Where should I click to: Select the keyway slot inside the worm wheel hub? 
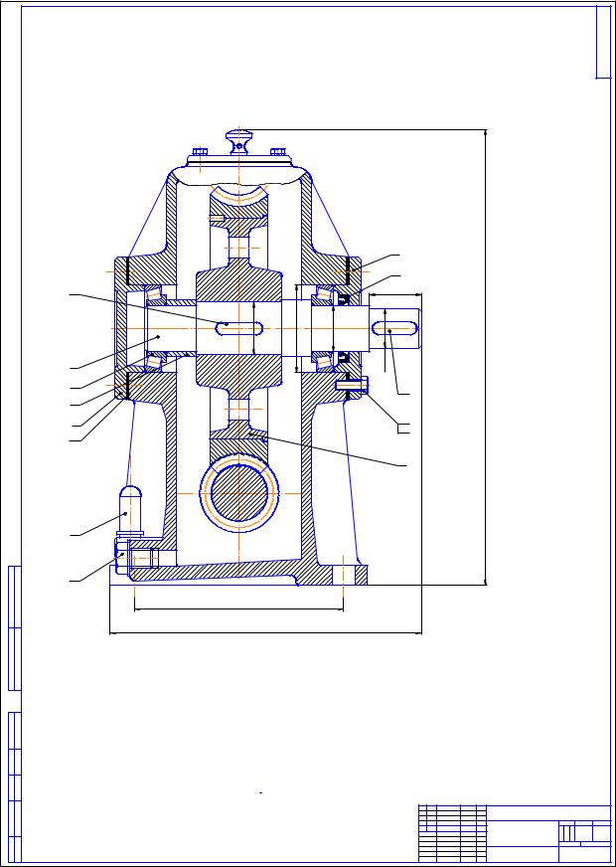pyautogui.click(x=239, y=328)
